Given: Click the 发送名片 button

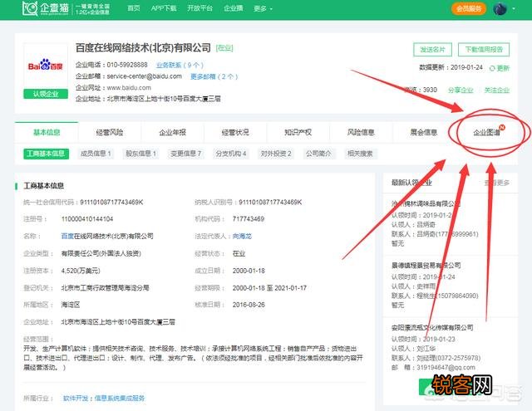Looking at the screenshot, I should (x=432, y=50).
